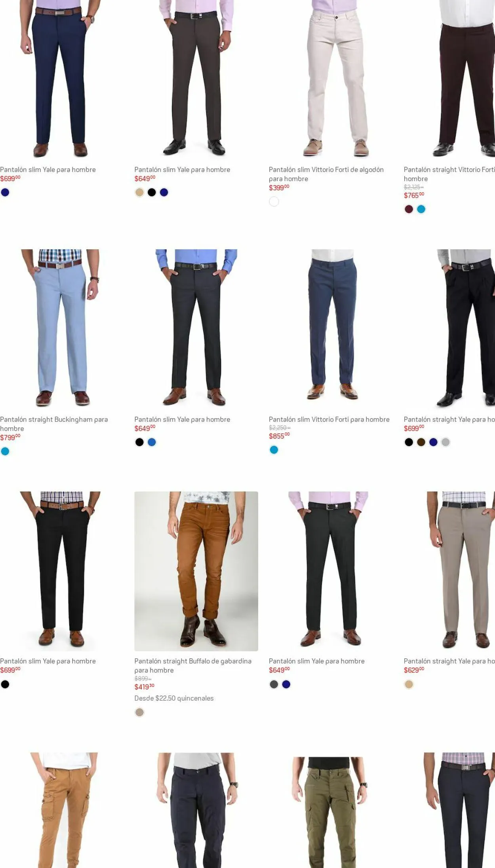Select the beige swatch under $649 Yale slim pants
Screen dimensions: 495x868
[139, 192]
